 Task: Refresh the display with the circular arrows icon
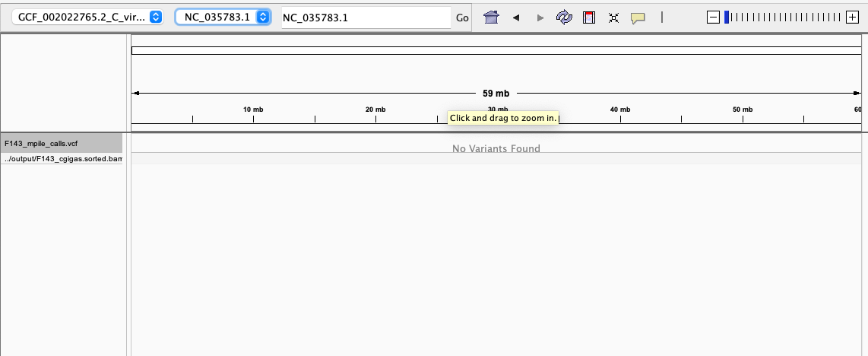pos(564,17)
